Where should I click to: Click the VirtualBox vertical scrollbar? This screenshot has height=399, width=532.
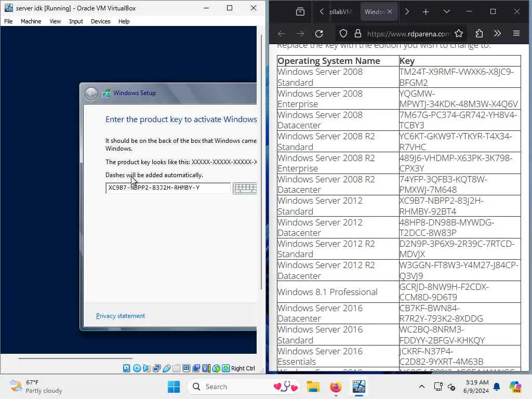[x=261, y=162]
